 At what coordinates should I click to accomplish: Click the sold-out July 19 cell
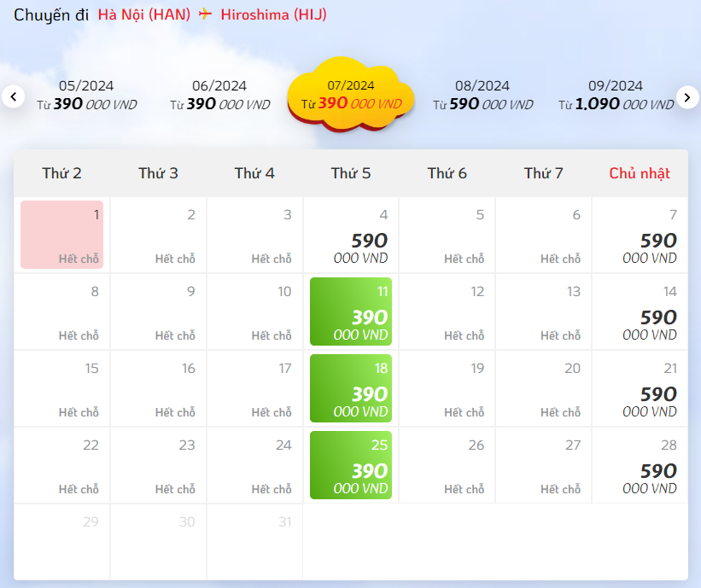click(447, 388)
